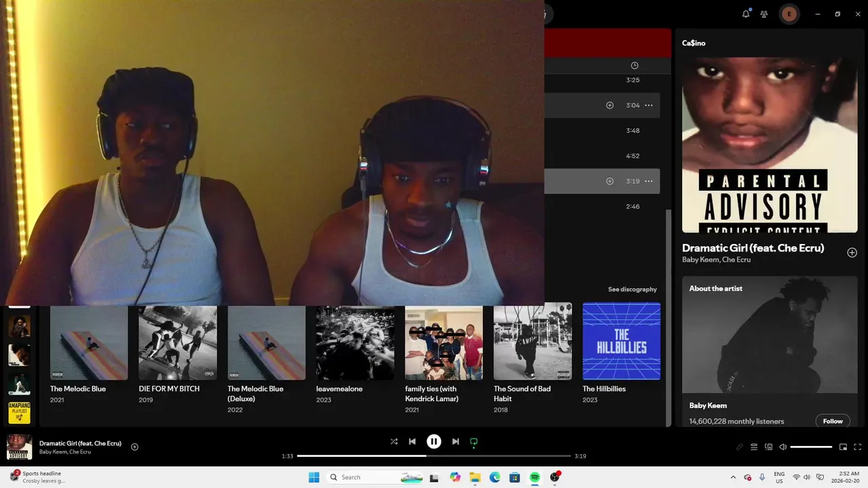The image size is (868, 488).
Task: Add the 3:04 track to library
Action: point(610,105)
